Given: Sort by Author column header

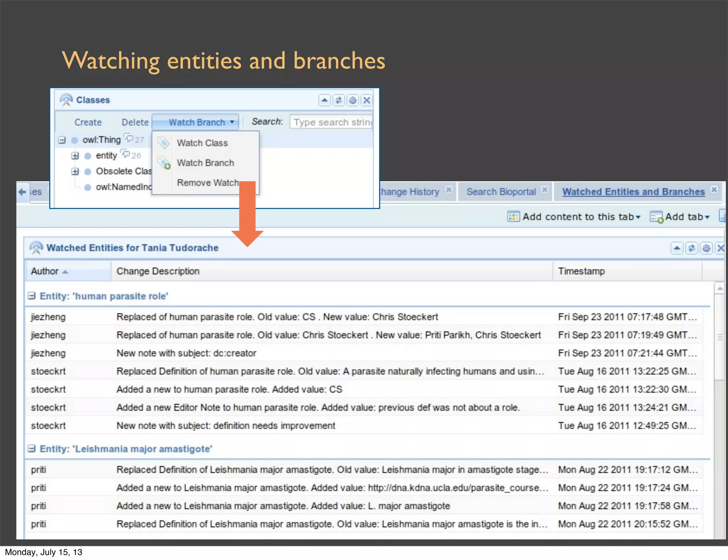Looking at the screenshot, I should pyautogui.click(x=68, y=271).
